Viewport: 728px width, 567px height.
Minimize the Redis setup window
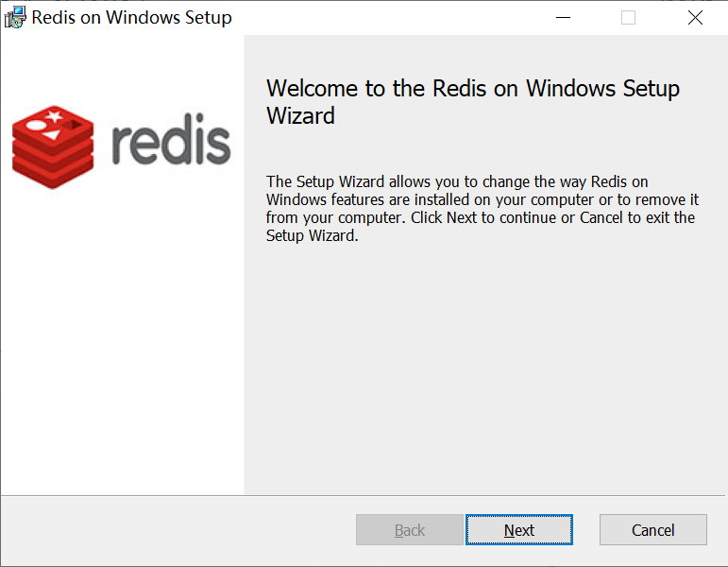tap(564, 18)
